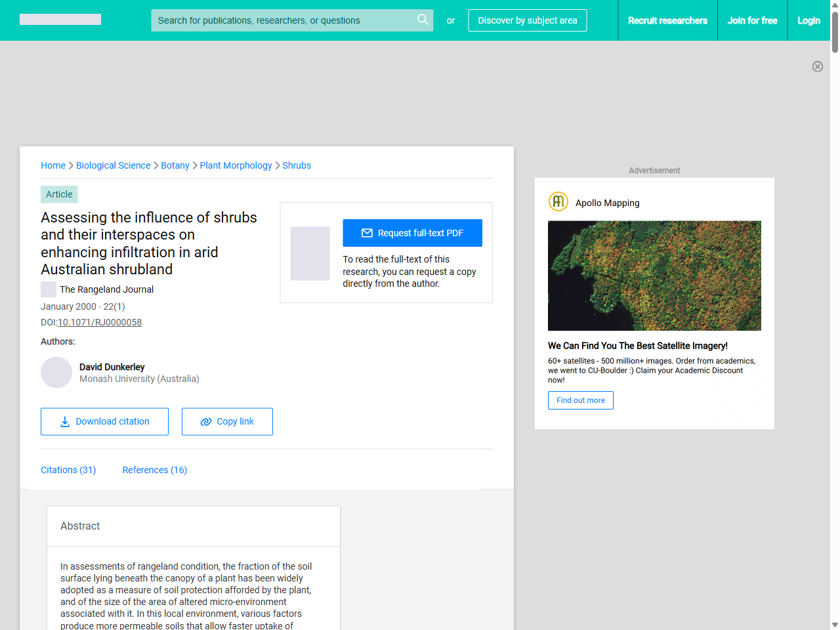This screenshot has width=840, height=630.
Task: Click the search magnifier icon
Action: click(x=423, y=20)
